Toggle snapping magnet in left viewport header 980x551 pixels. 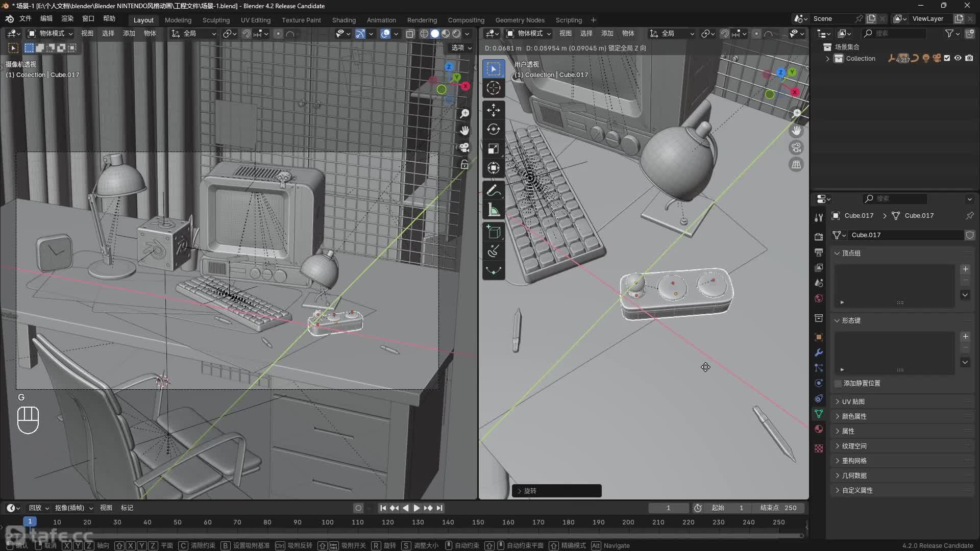pyautogui.click(x=246, y=34)
